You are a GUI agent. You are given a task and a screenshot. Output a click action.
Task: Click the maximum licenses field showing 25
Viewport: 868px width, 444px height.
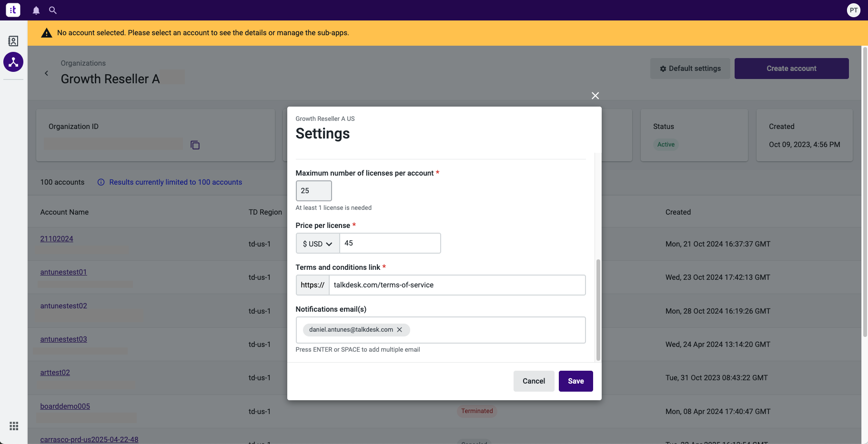313,191
